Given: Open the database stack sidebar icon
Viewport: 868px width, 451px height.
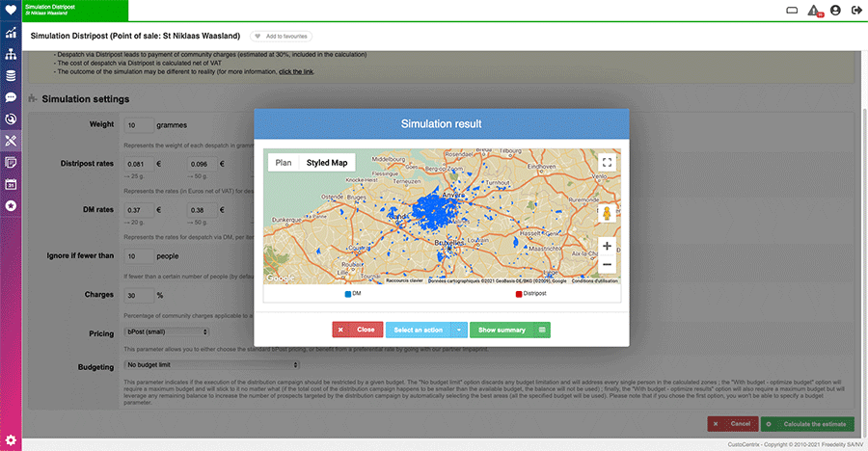Looking at the screenshot, I should pyautogui.click(x=11, y=75).
